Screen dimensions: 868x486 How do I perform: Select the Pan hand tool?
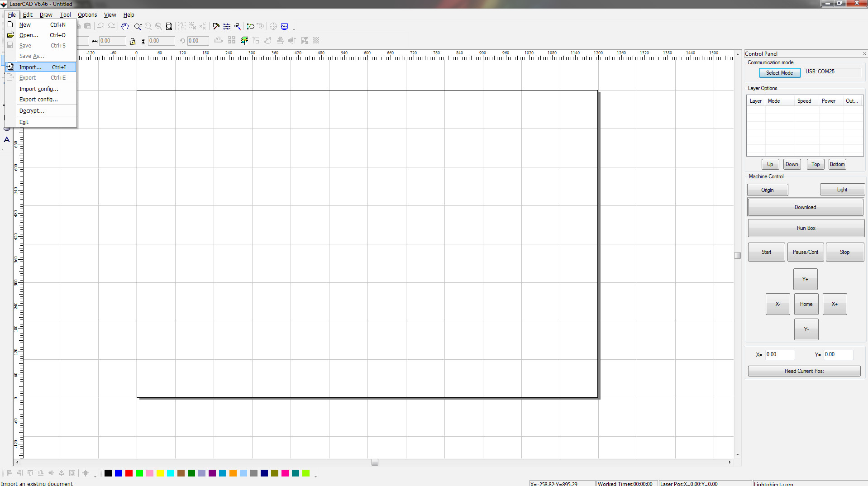pyautogui.click(x=125, y=26)
